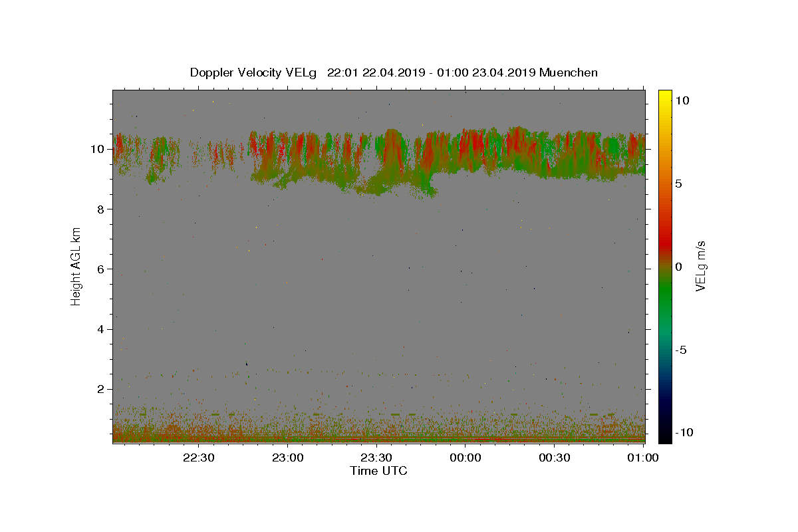Click the height tick label 10
Screen dimensions: 798x532
point(98,149)
